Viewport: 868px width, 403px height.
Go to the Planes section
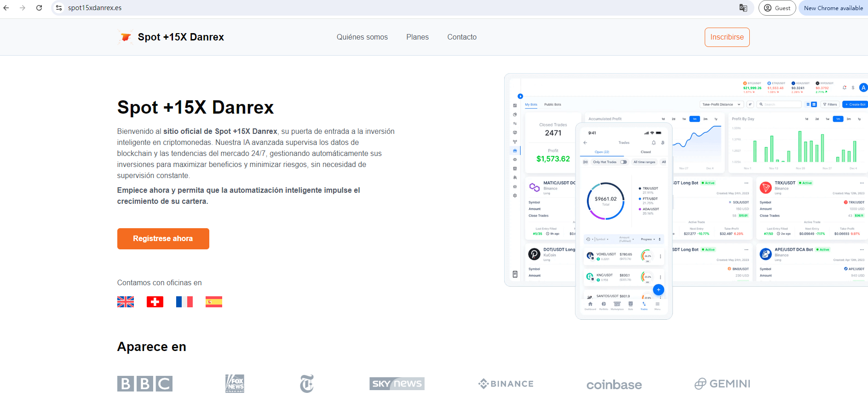click(417, 37)
